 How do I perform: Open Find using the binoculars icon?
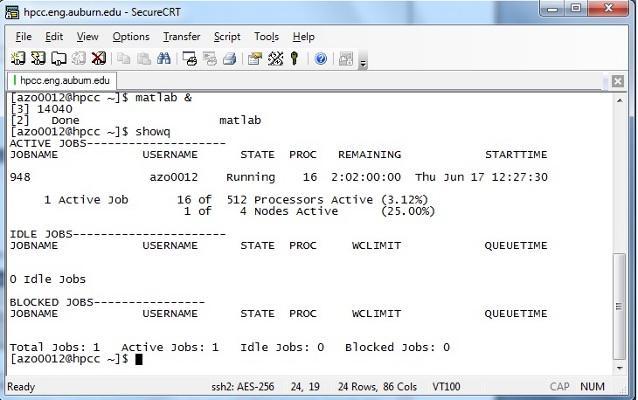[165, 59]
